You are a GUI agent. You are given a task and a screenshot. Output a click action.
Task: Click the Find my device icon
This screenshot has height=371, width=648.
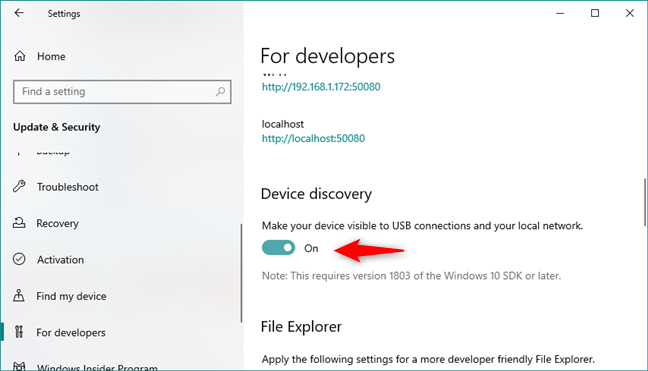(19, 296)
